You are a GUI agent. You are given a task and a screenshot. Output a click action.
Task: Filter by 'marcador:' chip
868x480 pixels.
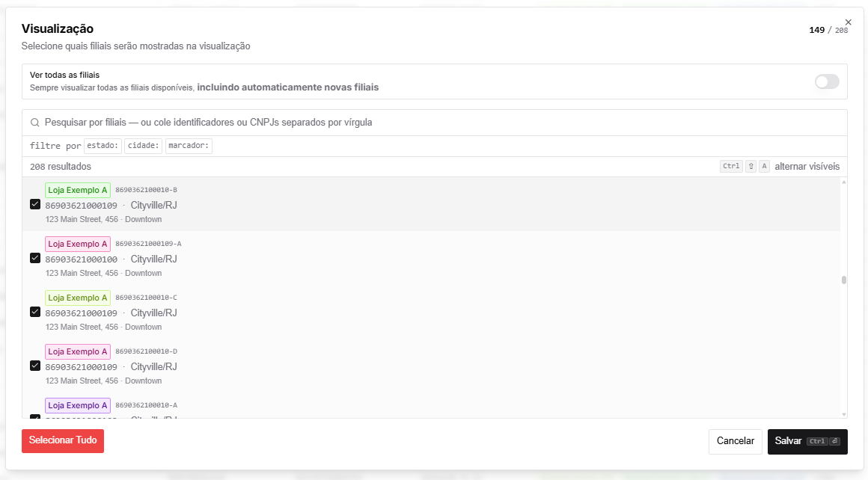tap(189, 146)
